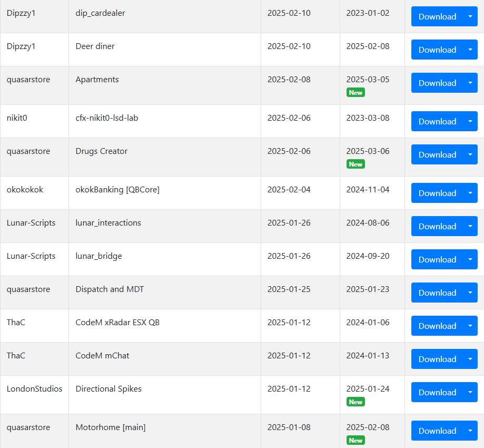This screenshot has height=448, width=484.
Task: Download Motorhome [main]
Action: 437,431
